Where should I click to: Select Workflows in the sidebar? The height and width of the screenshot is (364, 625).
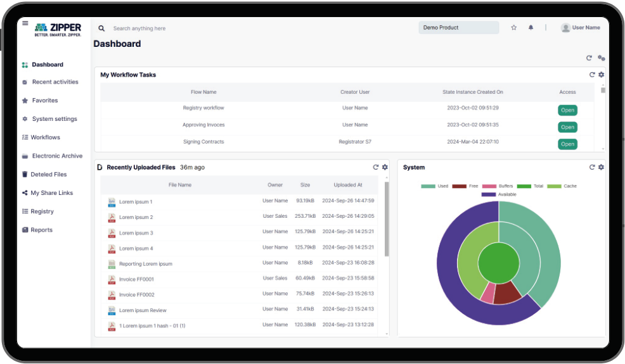click(x=45, y=137)
